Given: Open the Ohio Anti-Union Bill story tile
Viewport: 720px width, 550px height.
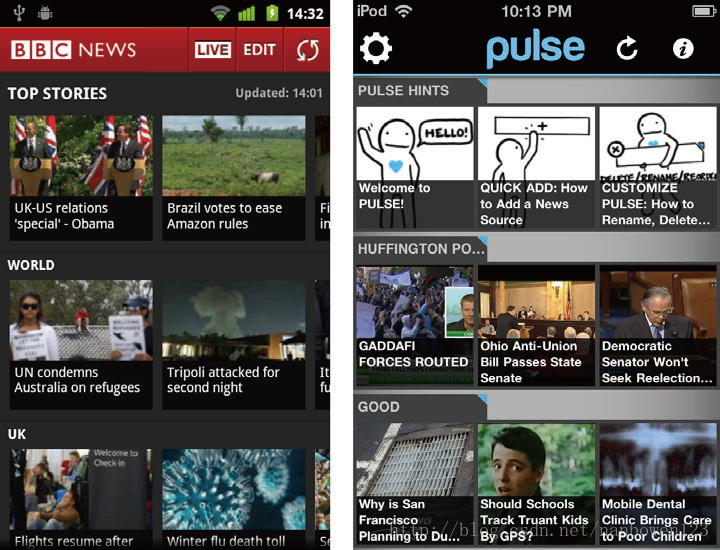Looking at the screenshot, I should [536, 325].
